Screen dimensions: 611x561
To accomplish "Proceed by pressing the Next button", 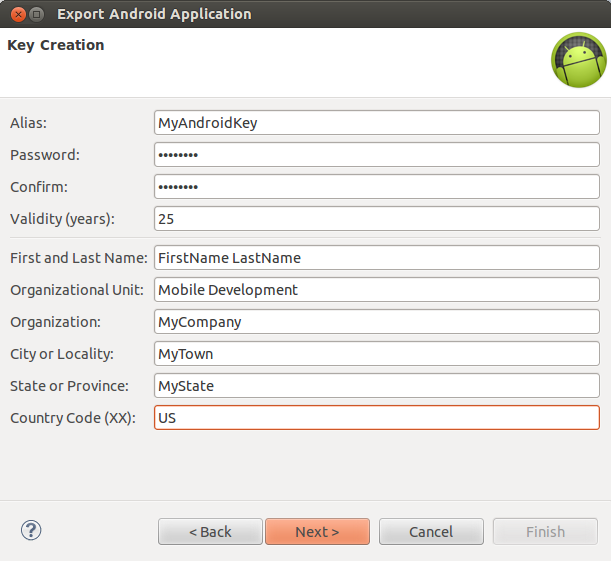I will click(317, 532).
